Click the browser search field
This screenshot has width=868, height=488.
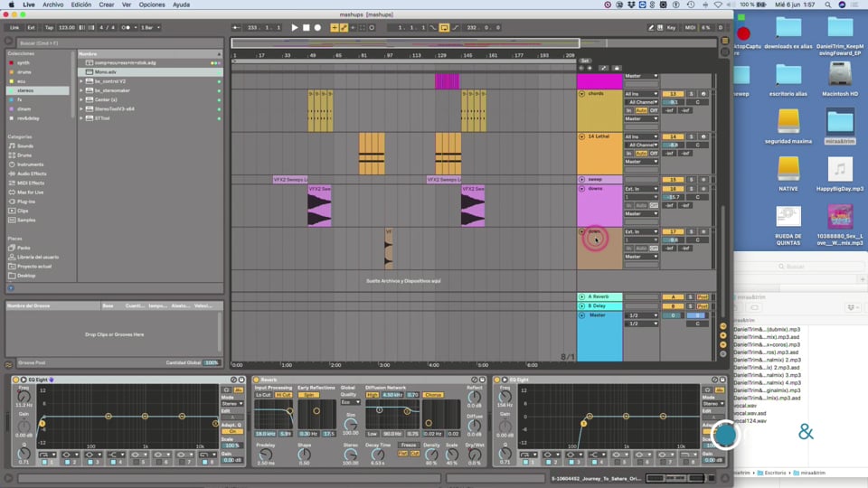pyautogui.click(x=119, y=42)
